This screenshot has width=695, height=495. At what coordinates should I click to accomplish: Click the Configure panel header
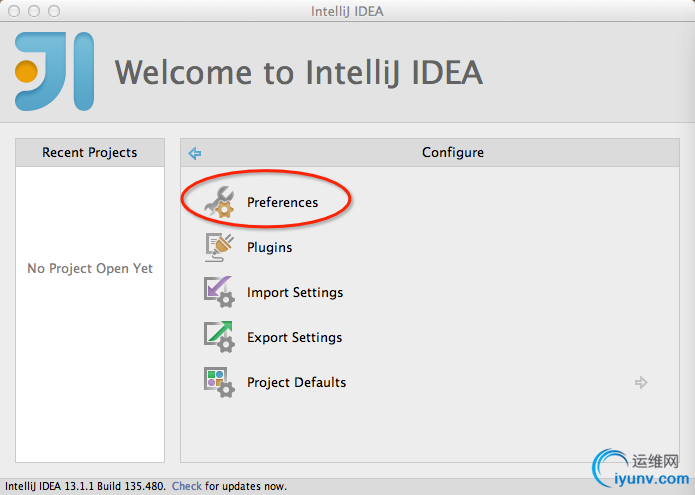click(452, 153)
